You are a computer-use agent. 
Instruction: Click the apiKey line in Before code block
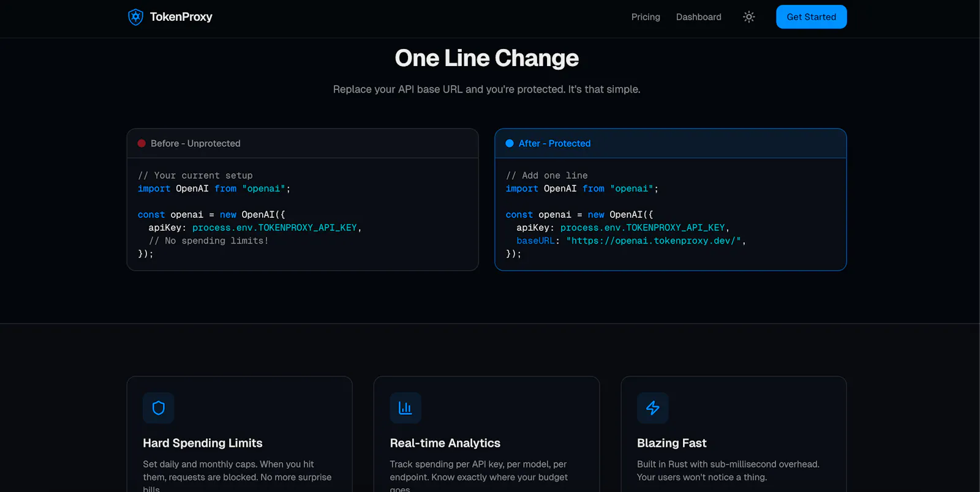[x=255, y=228]
